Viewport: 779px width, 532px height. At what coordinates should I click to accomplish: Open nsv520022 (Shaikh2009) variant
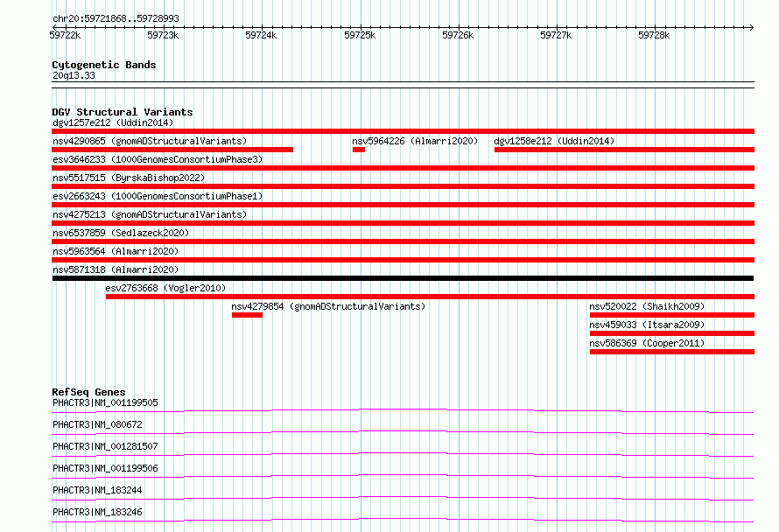coord(647,306)
